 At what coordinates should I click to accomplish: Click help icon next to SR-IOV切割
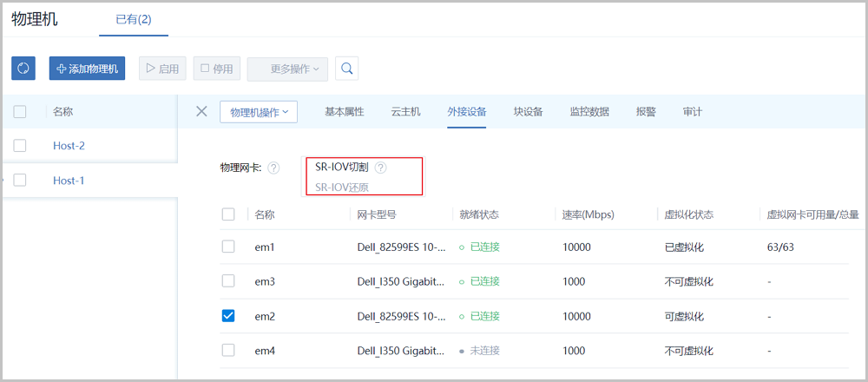pyautogui.click(x=380, y=168)
